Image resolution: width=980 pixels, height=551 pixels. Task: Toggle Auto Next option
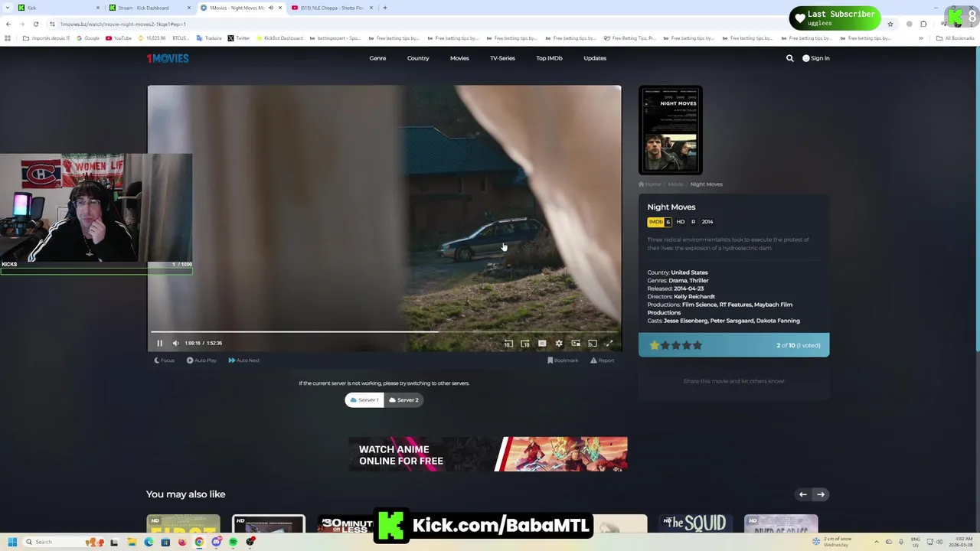tap(243, 360)
